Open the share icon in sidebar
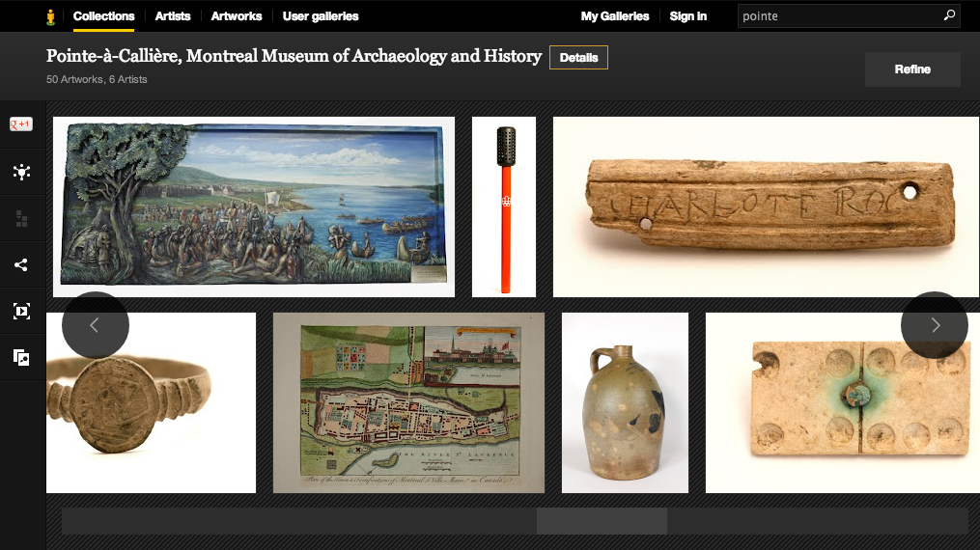The width and height of the screenshot is (980, 550). (x=22, y=264)
